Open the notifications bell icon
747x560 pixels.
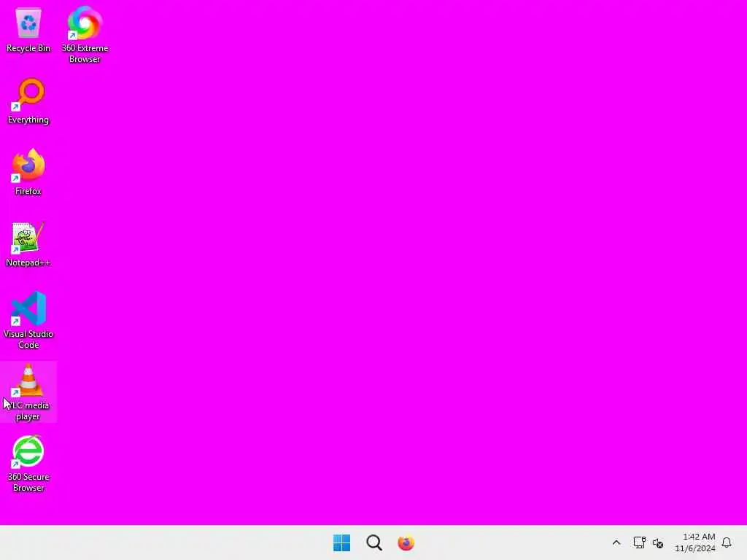[727, 542]
